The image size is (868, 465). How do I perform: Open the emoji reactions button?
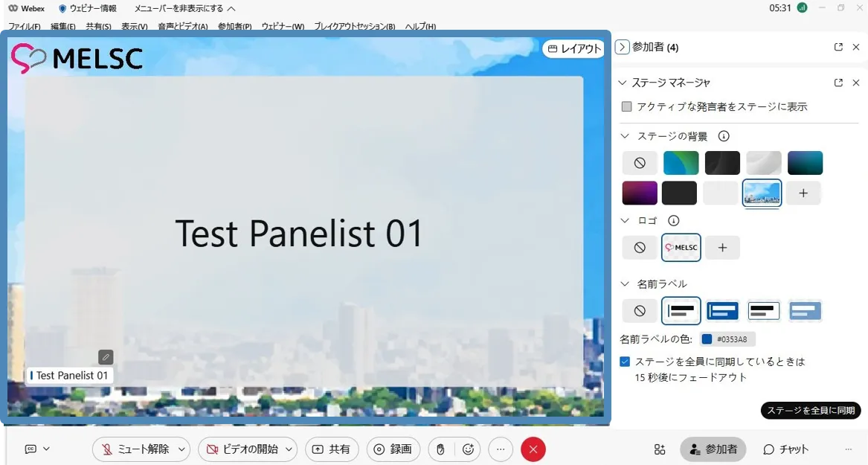pos(468,449)
